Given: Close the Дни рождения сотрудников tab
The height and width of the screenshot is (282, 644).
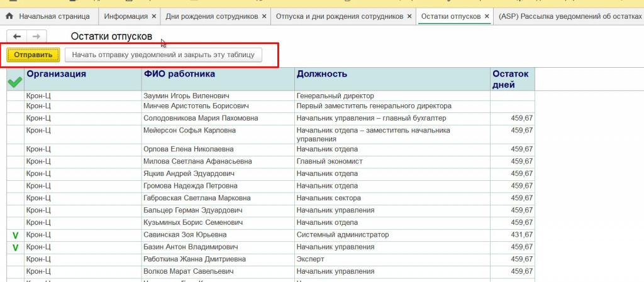Looking at the screenshot, I should 264,16.
